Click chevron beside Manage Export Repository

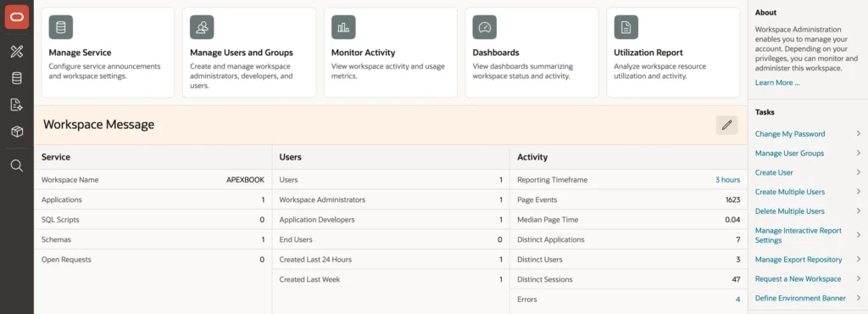click(858, 259)
